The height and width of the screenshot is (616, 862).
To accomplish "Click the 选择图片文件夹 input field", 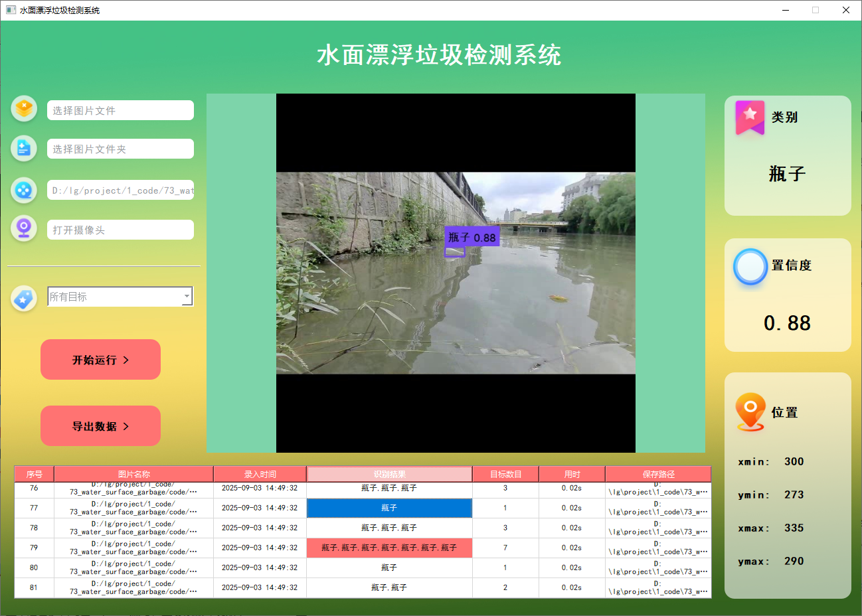I will coord(120,149).
